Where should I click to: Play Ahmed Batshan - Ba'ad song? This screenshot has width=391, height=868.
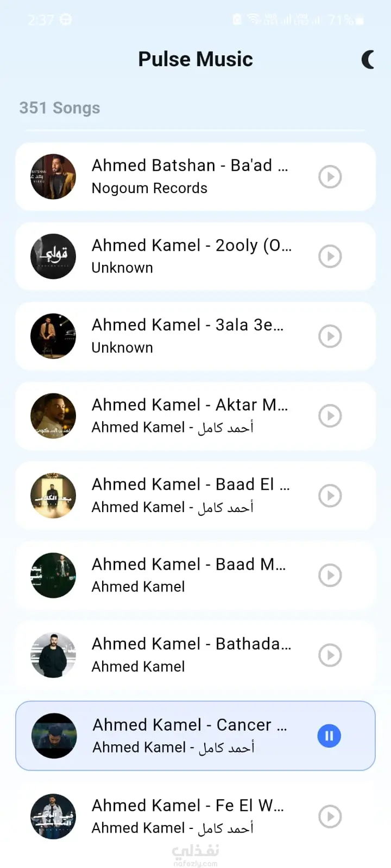pos(330,177)
